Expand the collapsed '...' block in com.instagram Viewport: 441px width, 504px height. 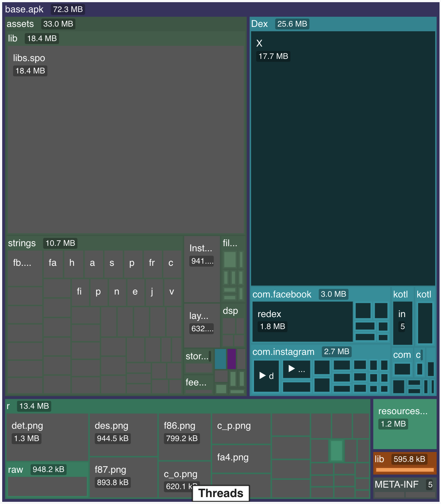click(x=296, y=369)
